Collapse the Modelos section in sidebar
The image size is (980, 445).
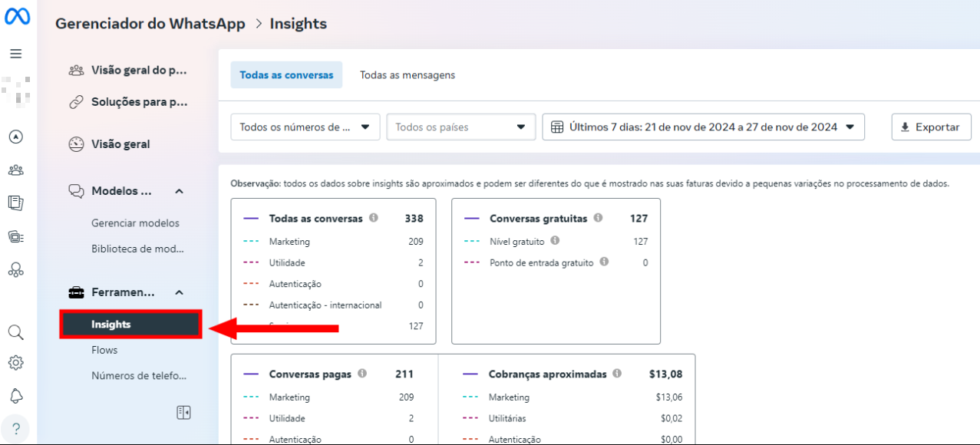pos(180,191)
